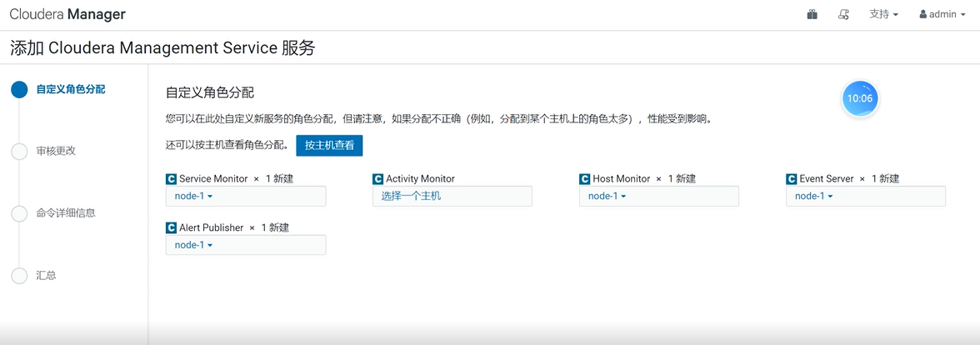Click the Service Monitor C icon
Screen dimensions: 980x345
pyautogui.click(x=172, y=178)
